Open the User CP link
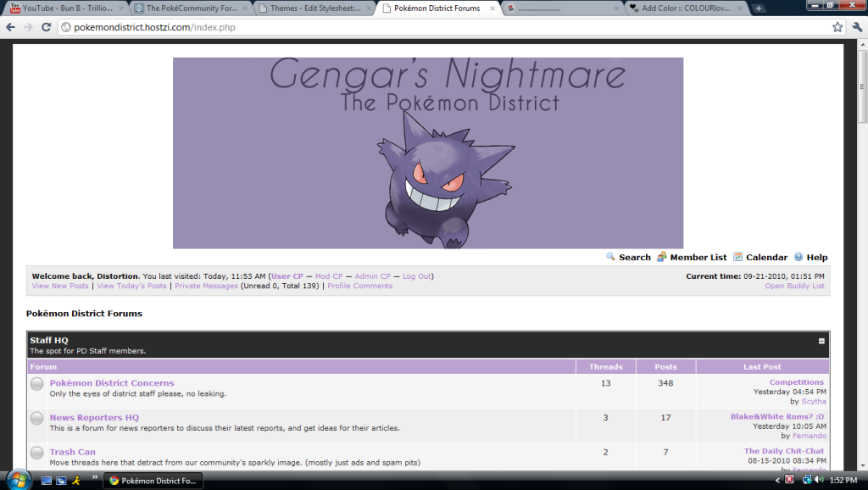868x490 pixels. coord(287,276)
